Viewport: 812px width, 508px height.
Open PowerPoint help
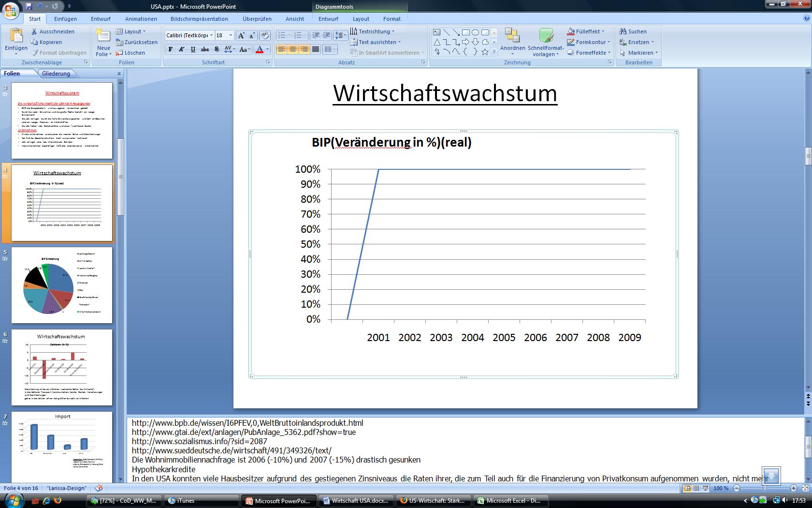806,18
